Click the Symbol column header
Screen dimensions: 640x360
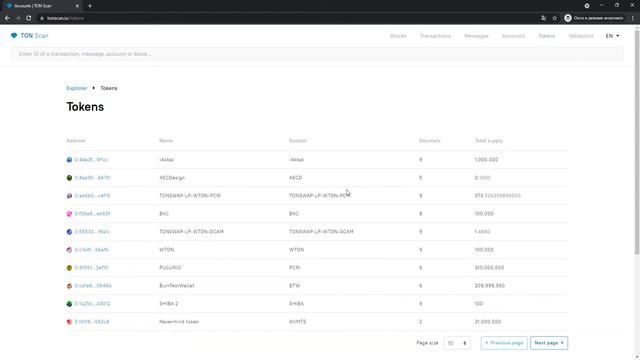pyautogui.click(x=298, y=141)
